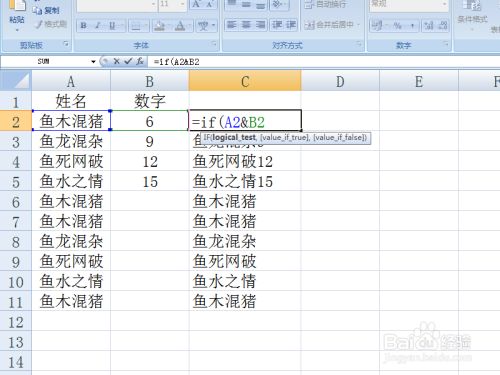Click Increase Font Size button
This screenshot has height=375, width=500.
(x=196, y=4)
